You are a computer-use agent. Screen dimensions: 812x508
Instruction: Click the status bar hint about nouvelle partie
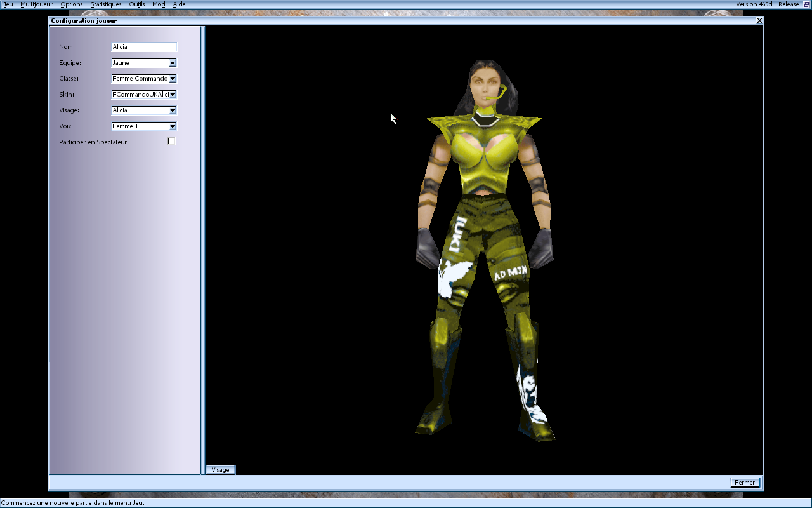click(x=73, y=503)
